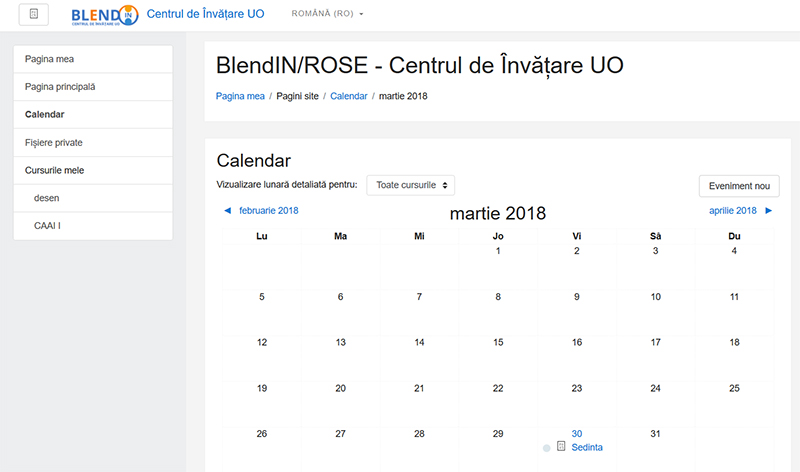The width and height of the screenshot is (800, 472).
Task: Click day 11 in the calendar
Action: 734,297
